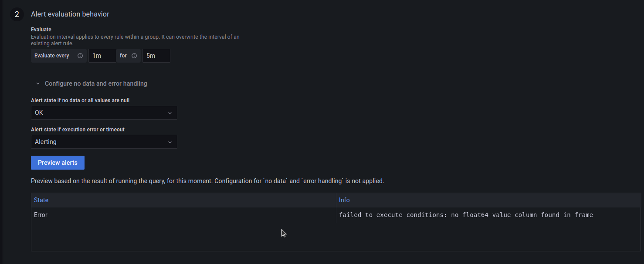Open the execution error alert state dropdown
The height and width of the screenshot is (264, 644).
pos(104,142)
